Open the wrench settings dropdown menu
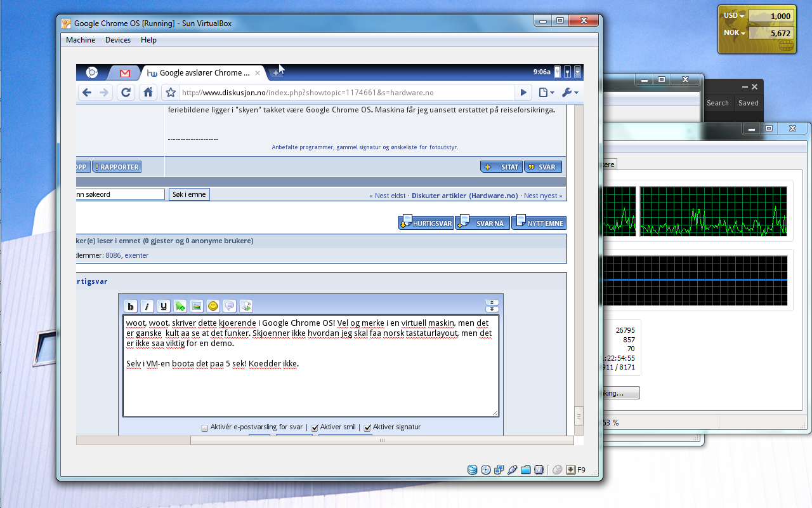 [569, 93]
